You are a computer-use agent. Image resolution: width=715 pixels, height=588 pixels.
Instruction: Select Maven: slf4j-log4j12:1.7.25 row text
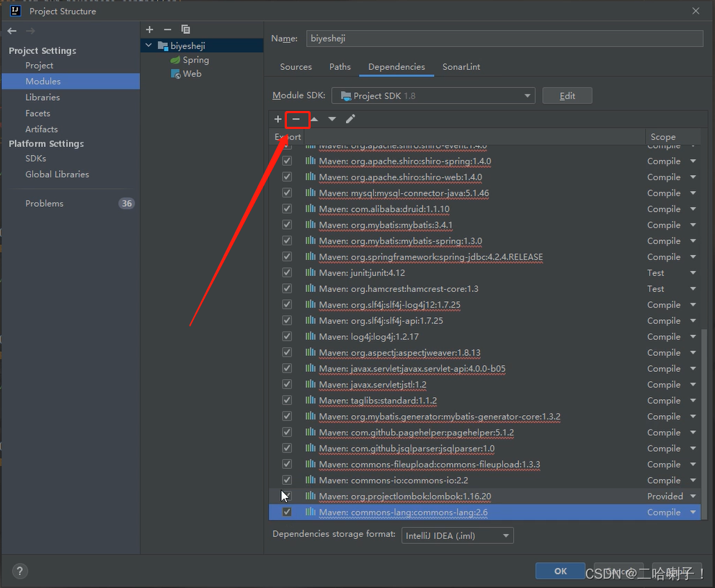[x=389, y=305]
